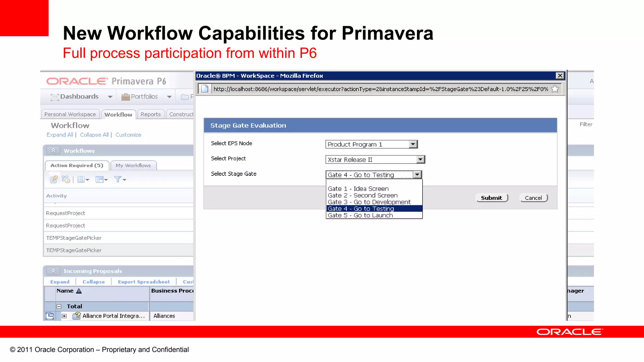Select the Action Required (5) tab
Screen dimensions: 644x362
pos(77,165)
